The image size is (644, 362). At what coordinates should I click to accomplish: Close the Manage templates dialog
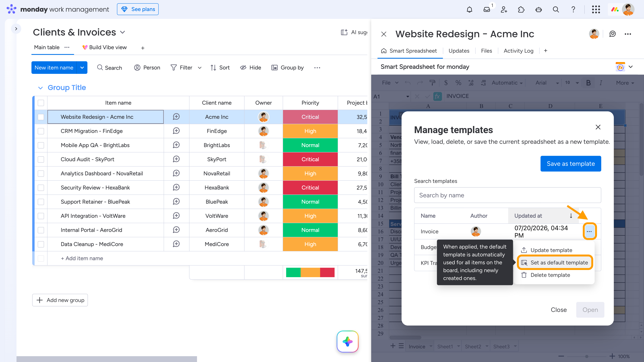pos(598,127)
